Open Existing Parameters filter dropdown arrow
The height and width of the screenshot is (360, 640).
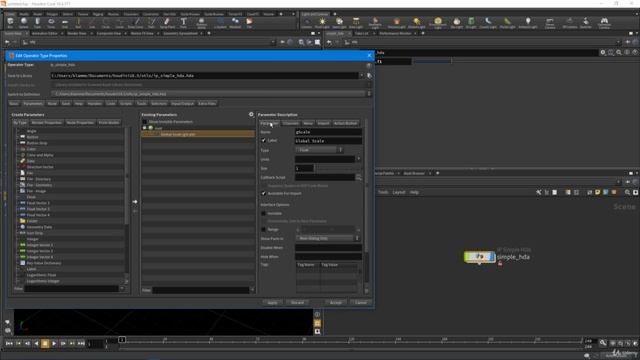click(251, 290)
